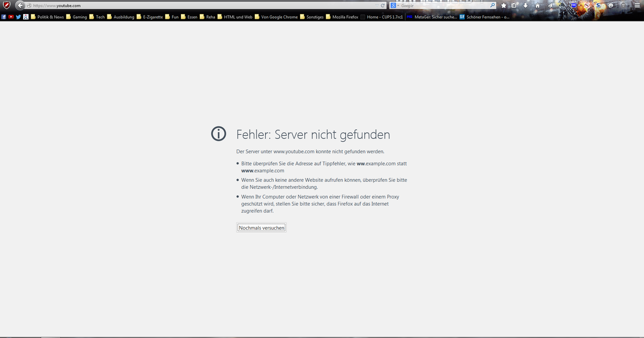This screenshot has width=644, height=338.
Task: Open the Gaming bookmark folder
Action: pos(76,17)
